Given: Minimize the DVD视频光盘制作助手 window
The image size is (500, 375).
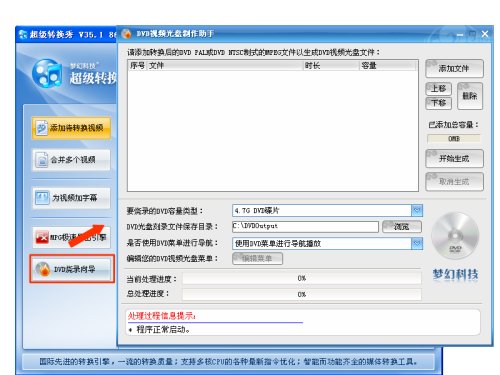Looking at the screenshot, I should [x=460, y=34].
